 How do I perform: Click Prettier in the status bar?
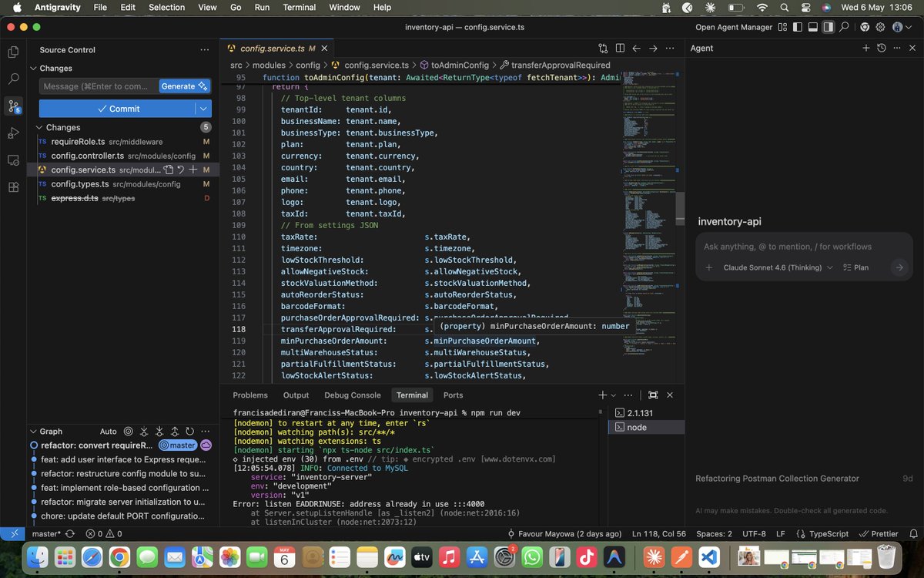(879, 533)
